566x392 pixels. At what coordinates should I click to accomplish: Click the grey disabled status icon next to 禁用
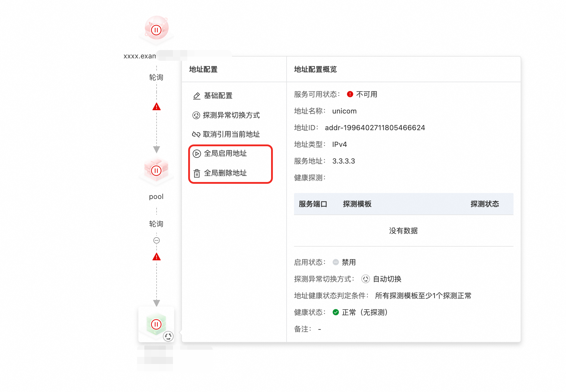pos(336,262)
